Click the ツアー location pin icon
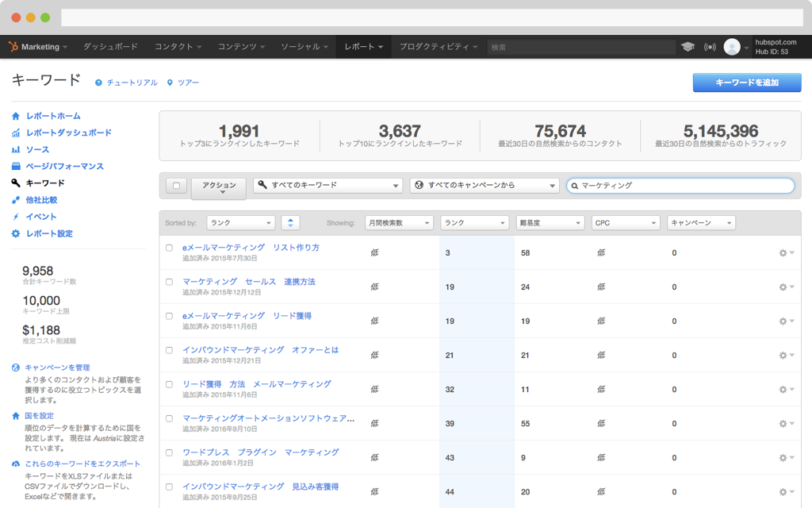This screenshot has width=812, height=508. [170, 83]
